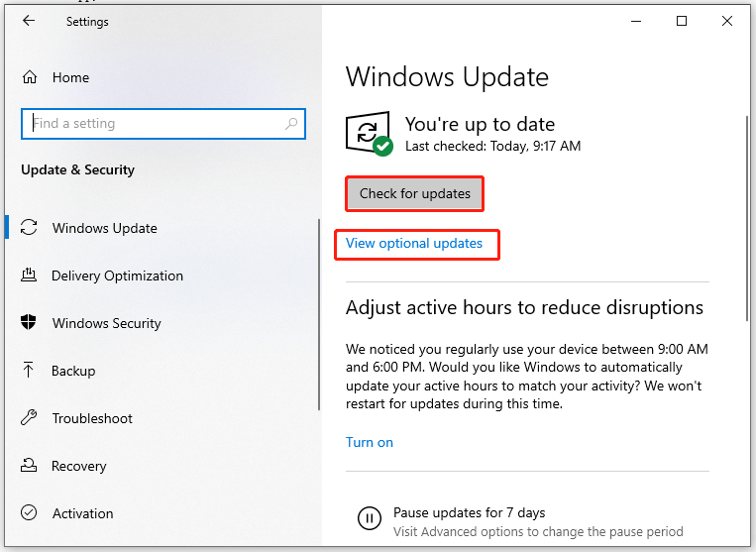The width and height of the screenshot is (756, 552).
Task: Click the search magnifier icon
Action: click(x=291, y=124)
